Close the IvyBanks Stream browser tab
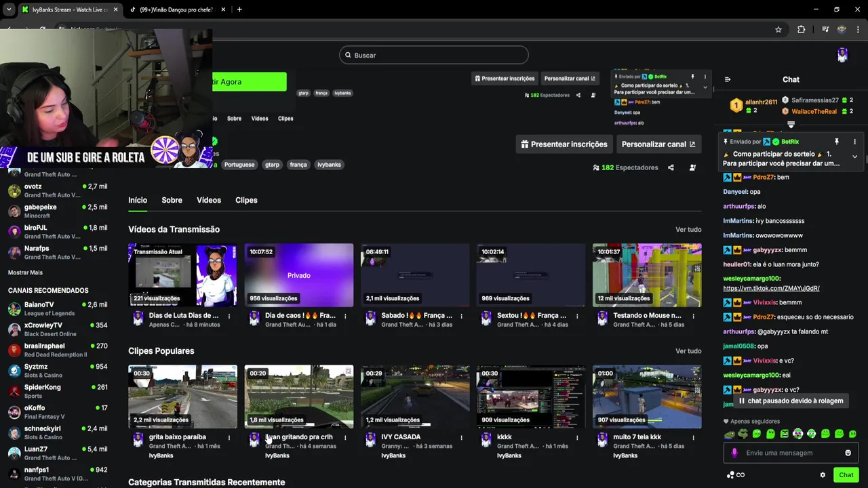 coord(115,9)
